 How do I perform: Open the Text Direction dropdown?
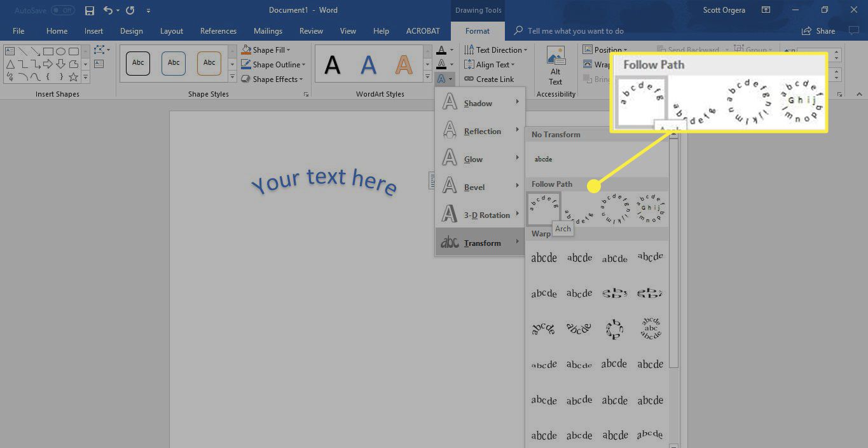[x=496, y=49]
